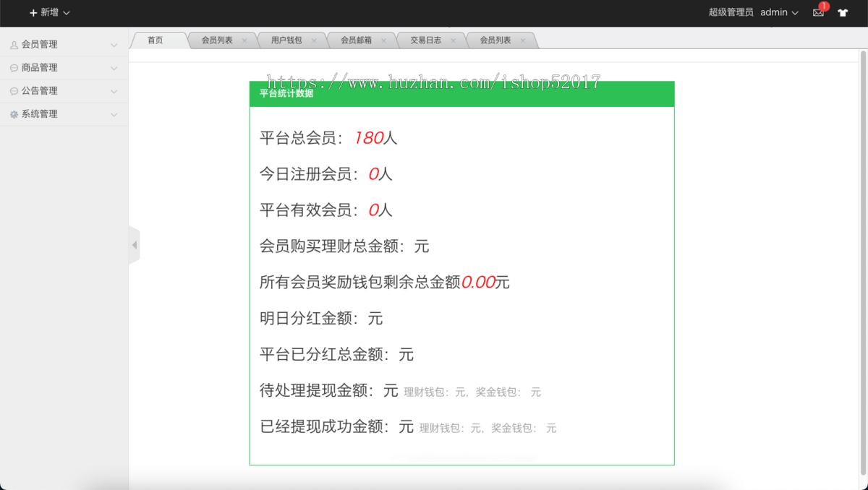
Task: Click the 平台总会员 label
Action: 302,138
